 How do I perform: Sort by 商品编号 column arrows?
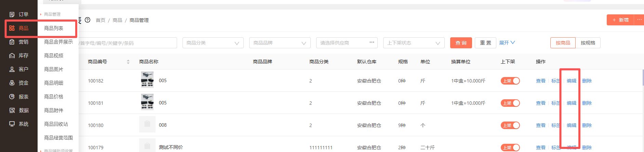point(128,62)
